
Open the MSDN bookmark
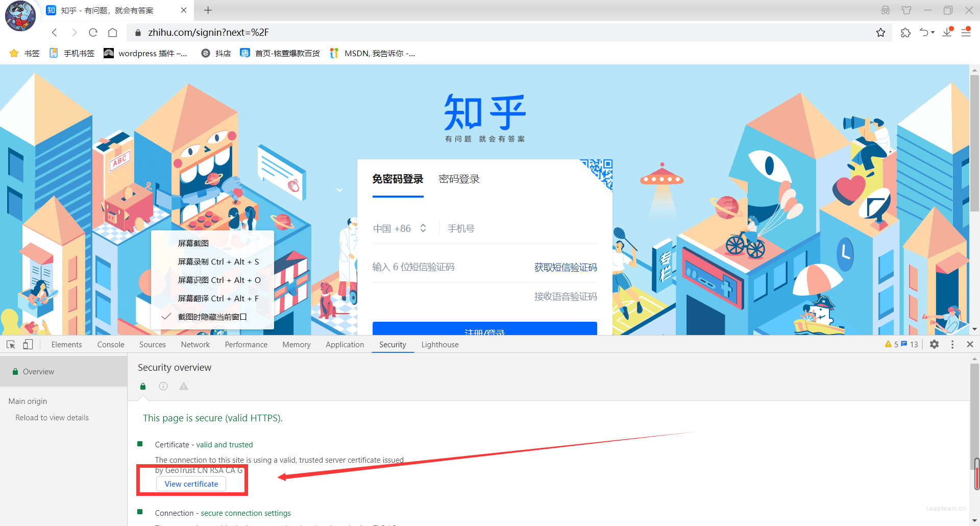[x=373, y=53]
